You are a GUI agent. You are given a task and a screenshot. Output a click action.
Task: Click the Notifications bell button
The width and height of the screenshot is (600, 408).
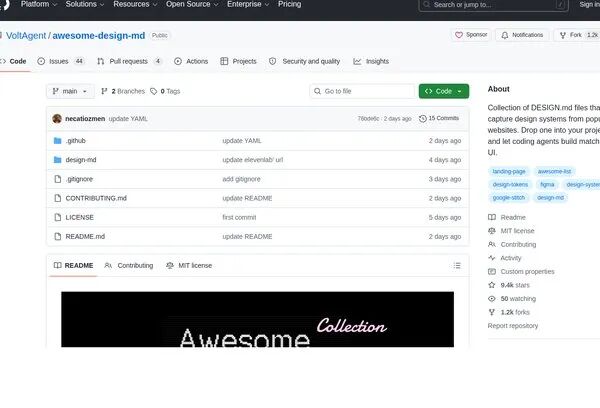(x=522, y=35)
